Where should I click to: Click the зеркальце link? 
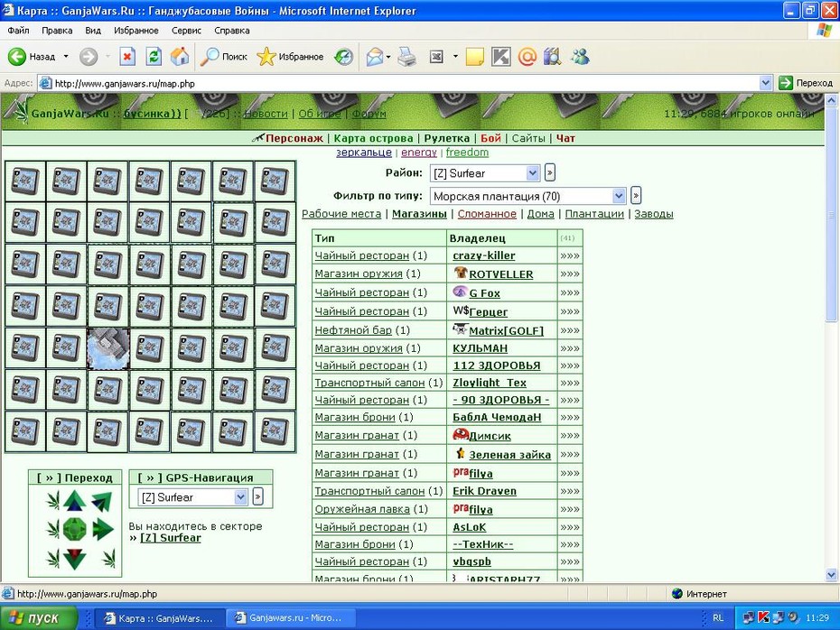pyautogui.click(x=364, y=153)
